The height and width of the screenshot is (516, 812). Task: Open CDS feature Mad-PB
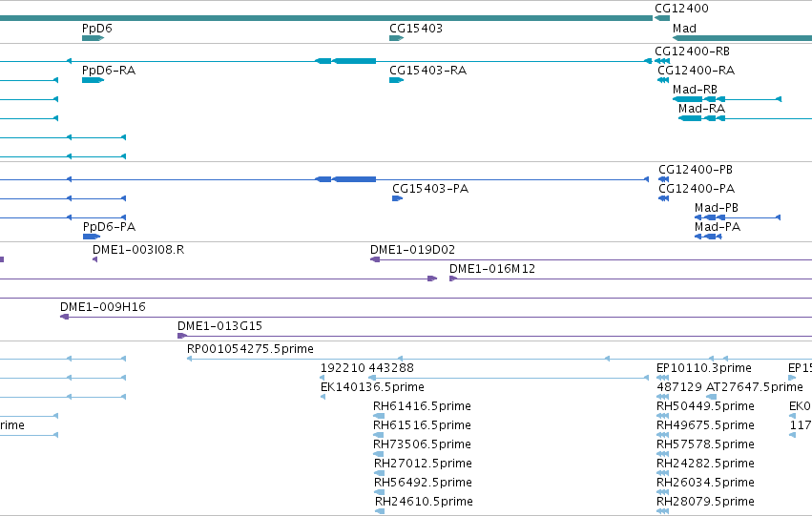[x=717, y=208]
